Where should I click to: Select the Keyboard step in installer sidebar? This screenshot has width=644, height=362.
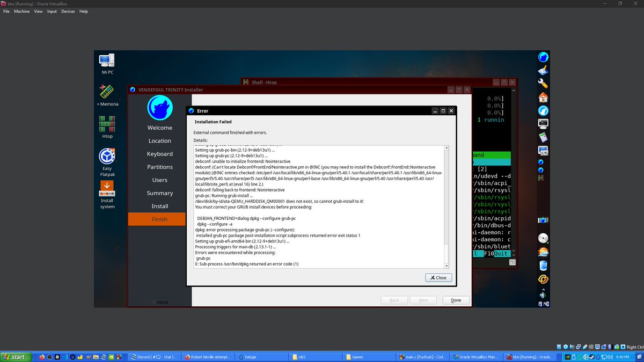pos(160,154)
